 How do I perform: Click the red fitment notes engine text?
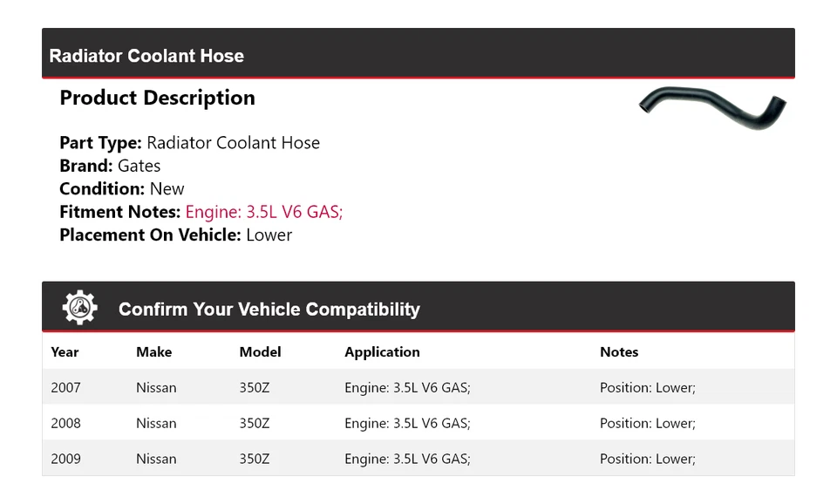(264, 212)
